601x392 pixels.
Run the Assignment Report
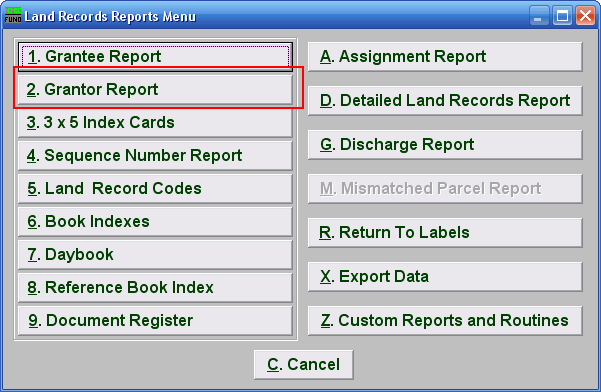click(445, 57)
